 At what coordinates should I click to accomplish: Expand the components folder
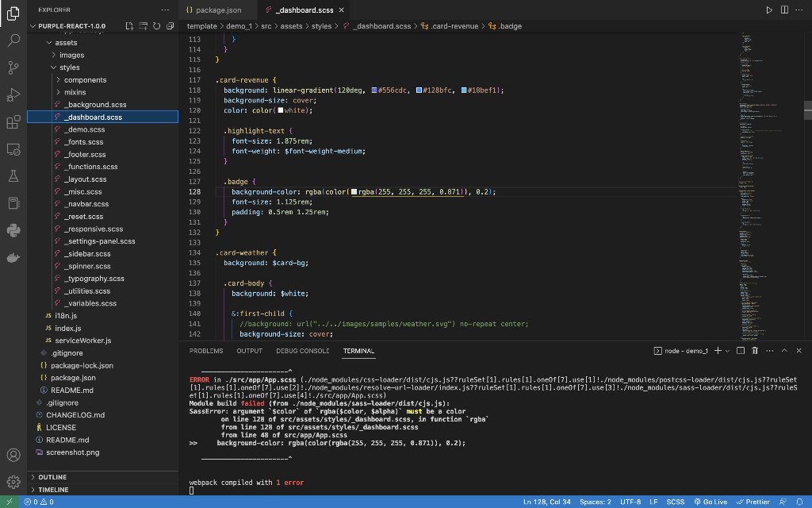pos(85,80)
